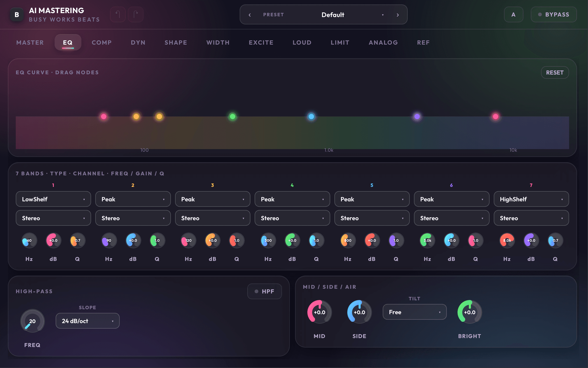This screenshot has width=588, height=368.
Task: Select the blue band 5 EQ node
Action: click(311, 117)
